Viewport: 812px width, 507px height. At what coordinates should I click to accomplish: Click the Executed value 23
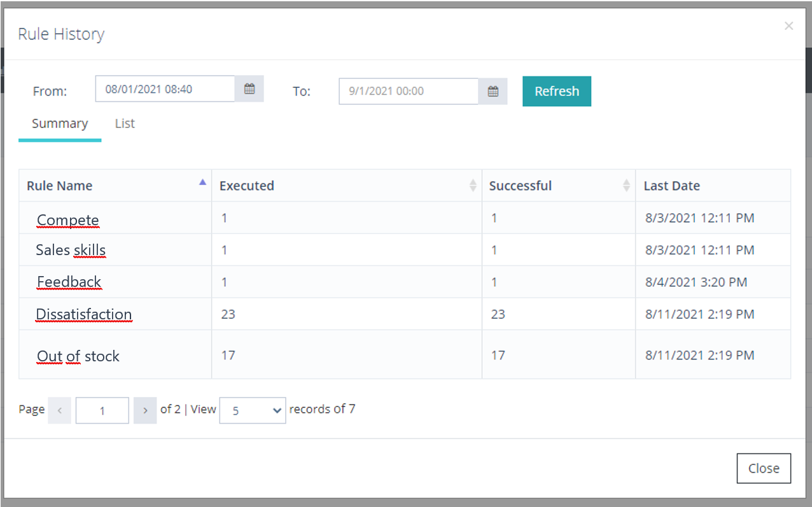point(228,314)
